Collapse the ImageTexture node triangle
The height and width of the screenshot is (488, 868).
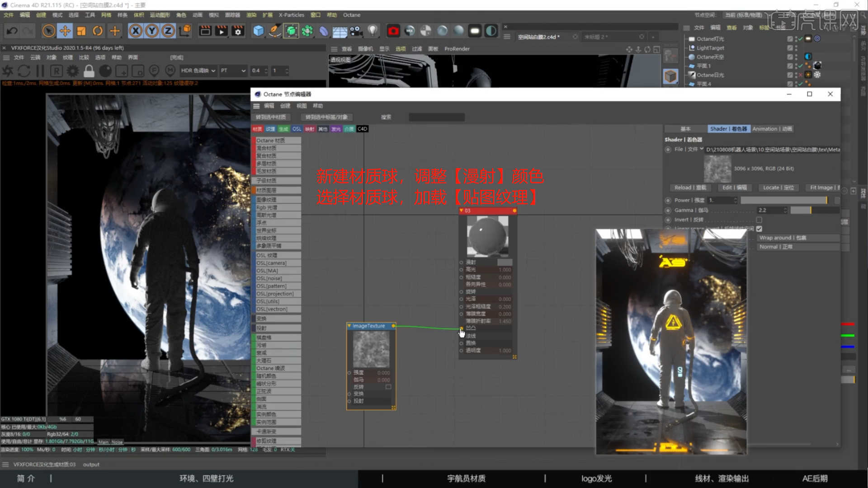349,325
